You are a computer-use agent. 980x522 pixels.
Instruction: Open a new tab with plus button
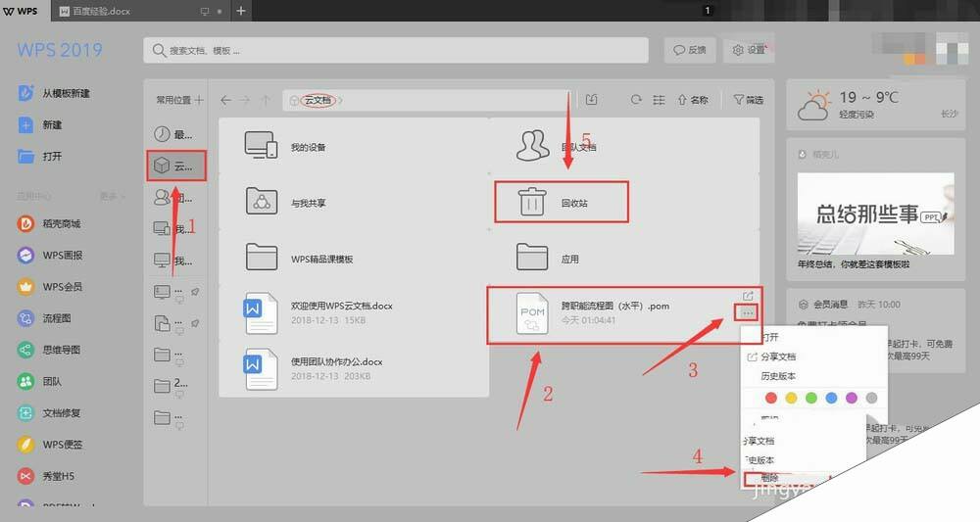[241, 11]
